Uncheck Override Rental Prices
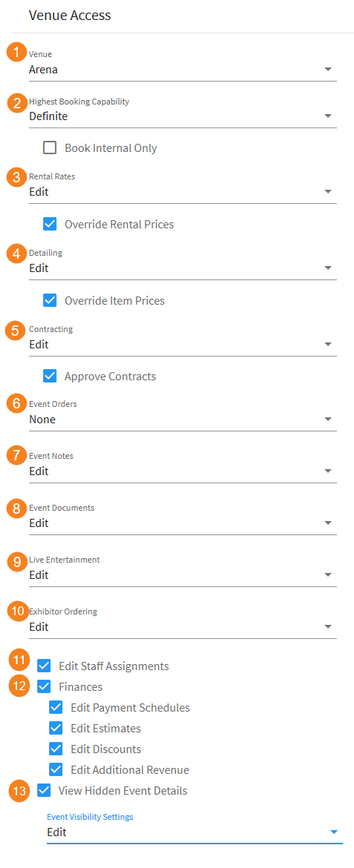 (x=50, y=224)
